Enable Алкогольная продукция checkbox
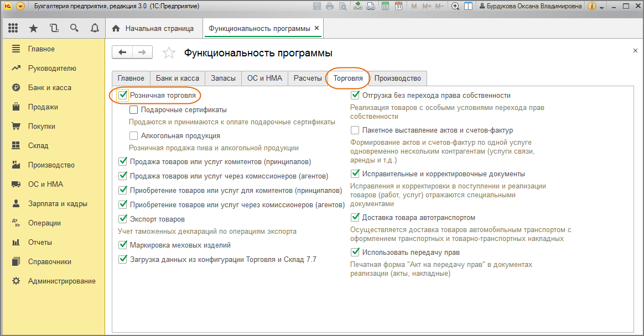The height and width of the screenshot is (336, 644). pos(133,136)
